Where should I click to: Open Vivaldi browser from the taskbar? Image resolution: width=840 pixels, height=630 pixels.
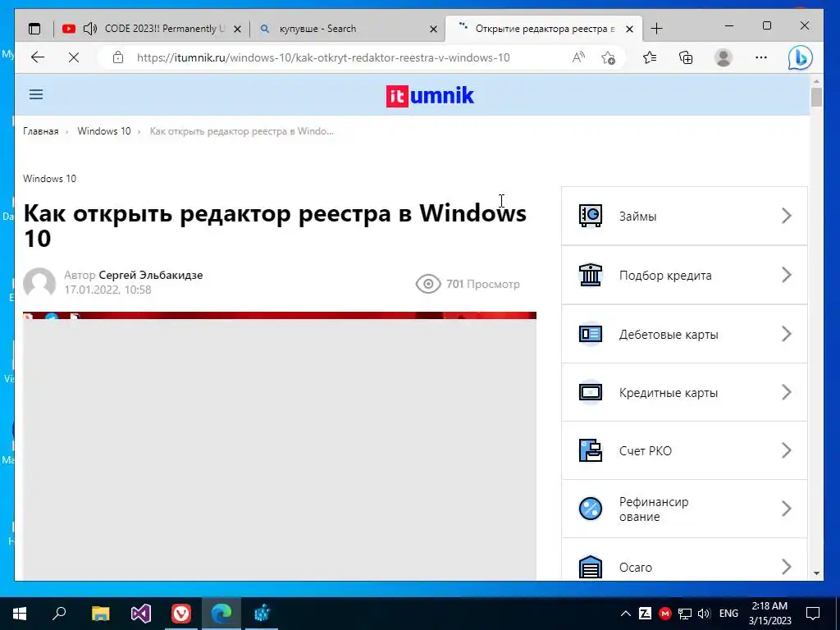point(181,614)
